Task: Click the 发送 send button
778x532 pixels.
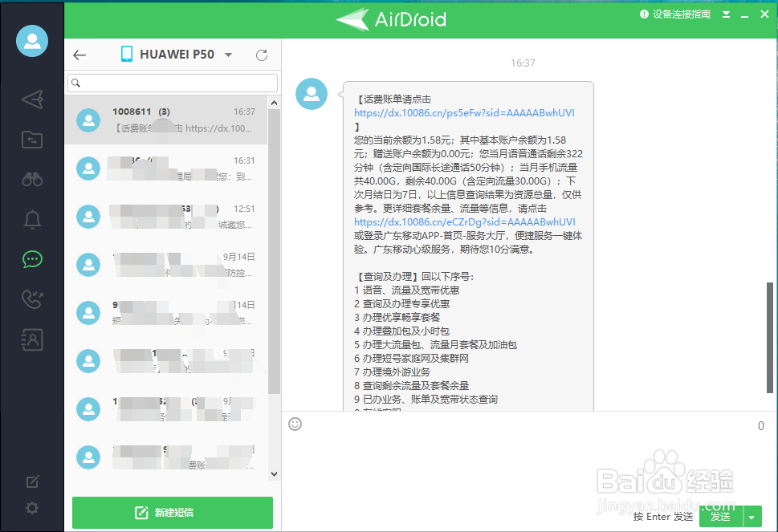Action: (x=720, y=517)
